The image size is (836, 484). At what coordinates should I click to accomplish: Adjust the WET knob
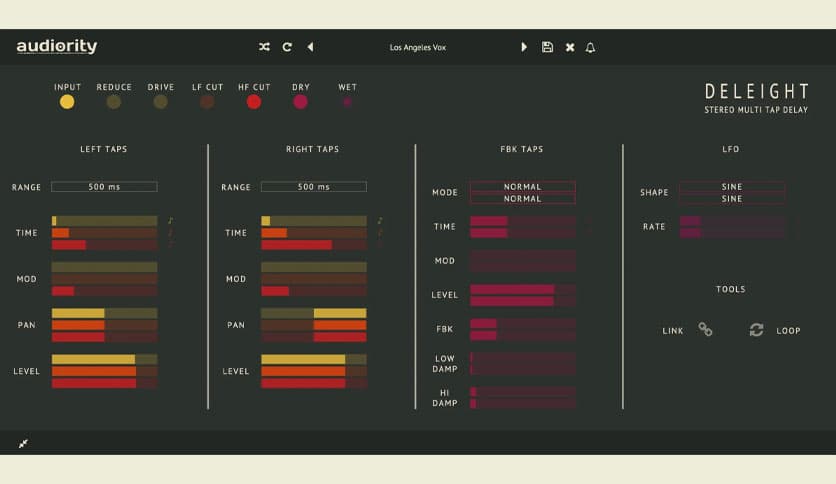[347, 101]
